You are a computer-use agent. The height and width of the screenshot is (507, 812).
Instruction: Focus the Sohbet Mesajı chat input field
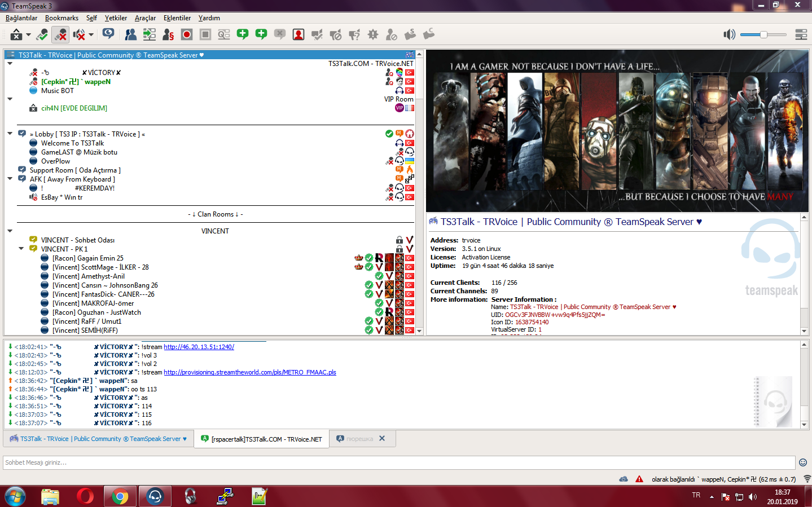(399, 462)
